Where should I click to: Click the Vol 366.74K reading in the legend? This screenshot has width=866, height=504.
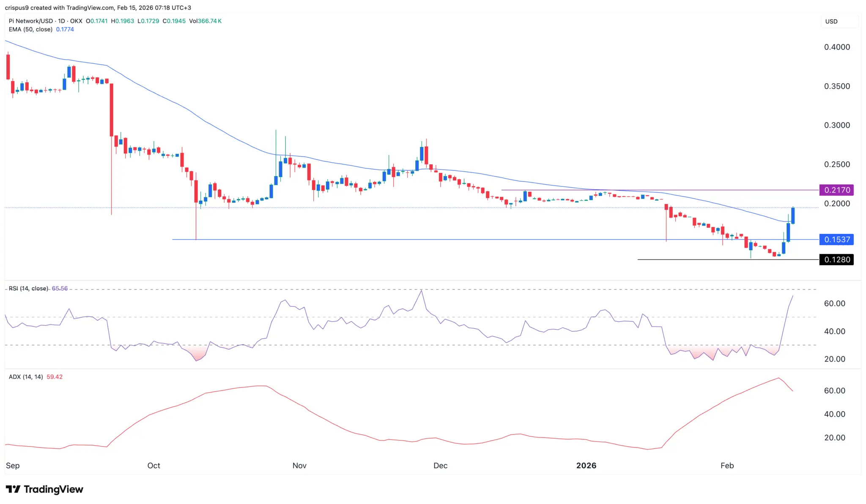205,21
